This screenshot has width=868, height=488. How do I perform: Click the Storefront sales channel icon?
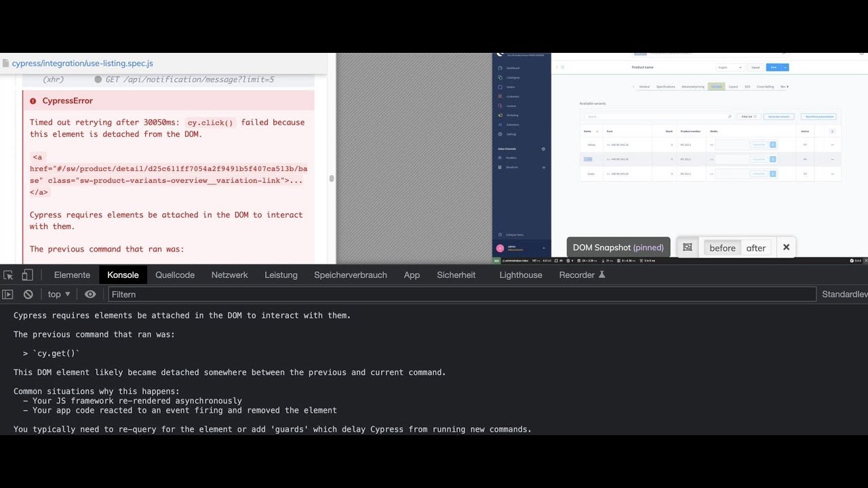pos(500,167)
